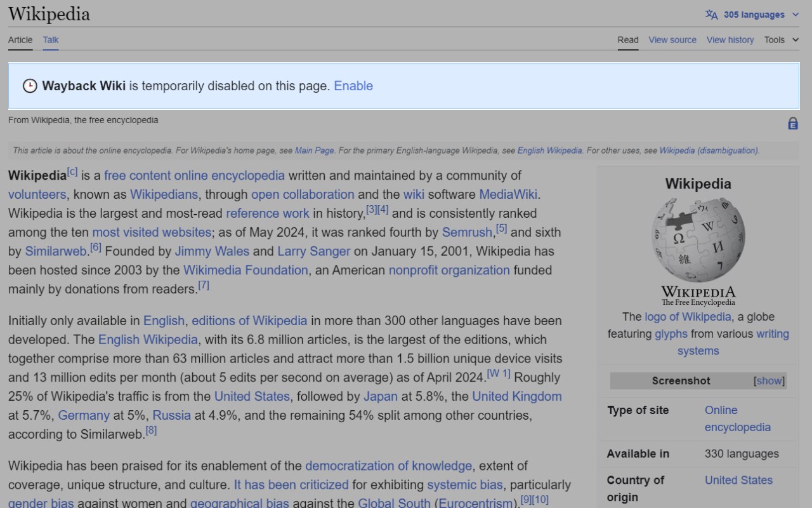The image size is (812, 508).
Task: Open the Wikipedia (disambiguation) link
Action: (709, 150)
